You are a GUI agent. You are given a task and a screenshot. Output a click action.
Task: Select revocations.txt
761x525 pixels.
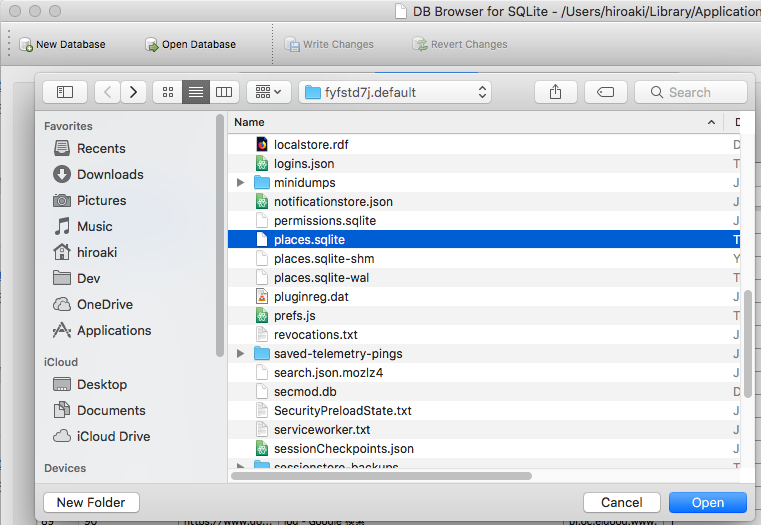(484, 334)
